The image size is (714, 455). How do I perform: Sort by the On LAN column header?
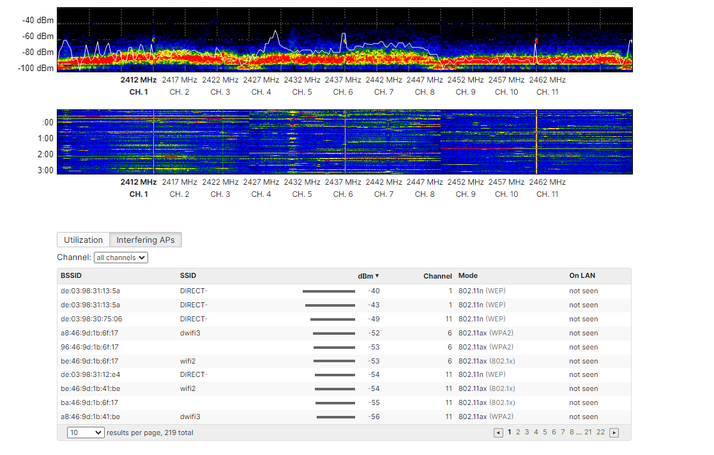[x=582, y=275]
